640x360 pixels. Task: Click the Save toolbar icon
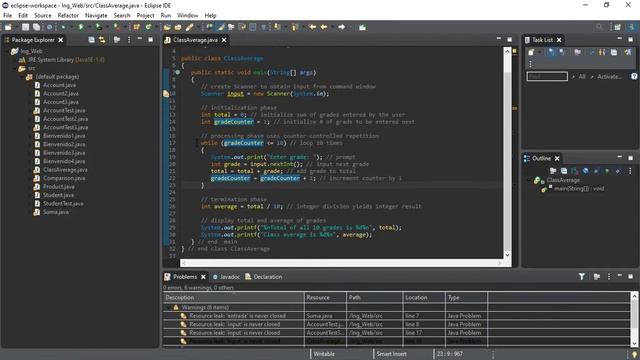[25, 27]
